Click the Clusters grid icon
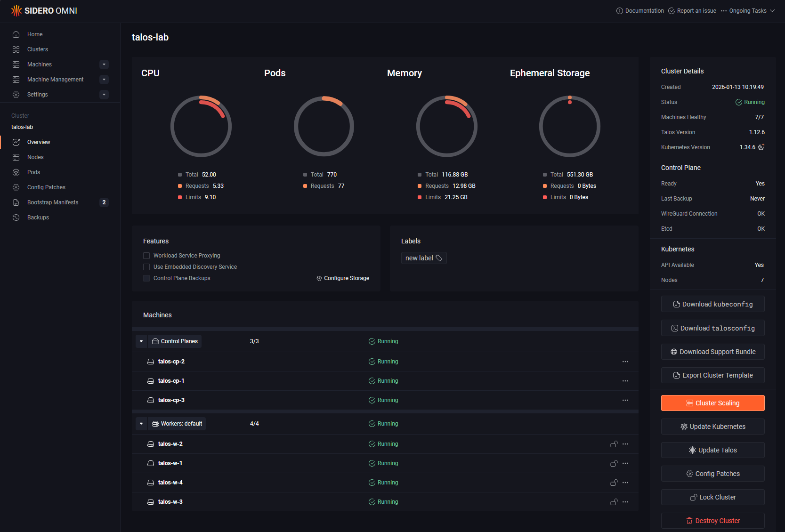 [16, 49]
